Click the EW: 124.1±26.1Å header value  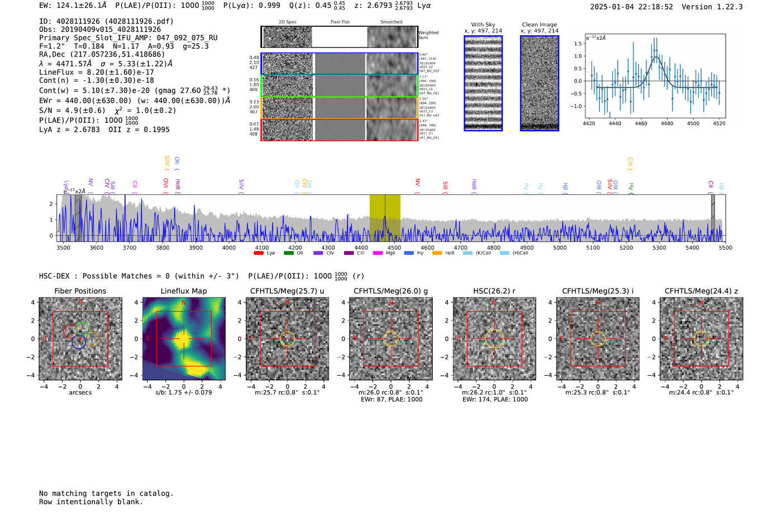coord(73,5)
